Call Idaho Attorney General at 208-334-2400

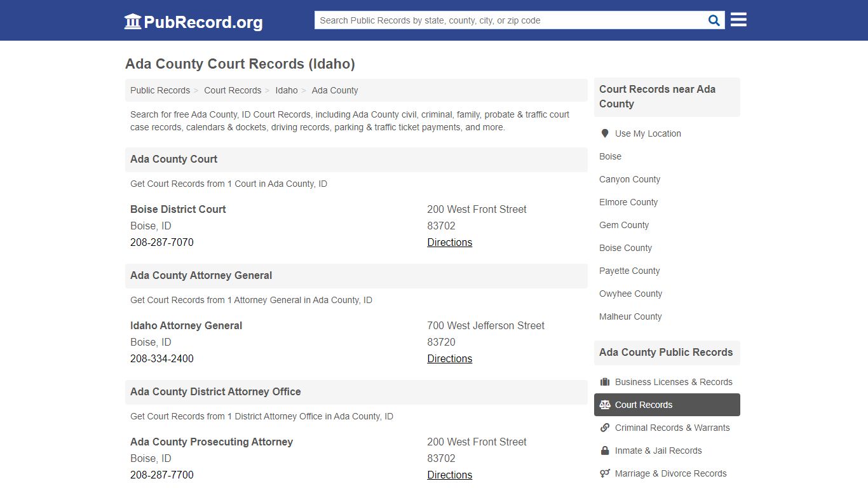(162, 358)
